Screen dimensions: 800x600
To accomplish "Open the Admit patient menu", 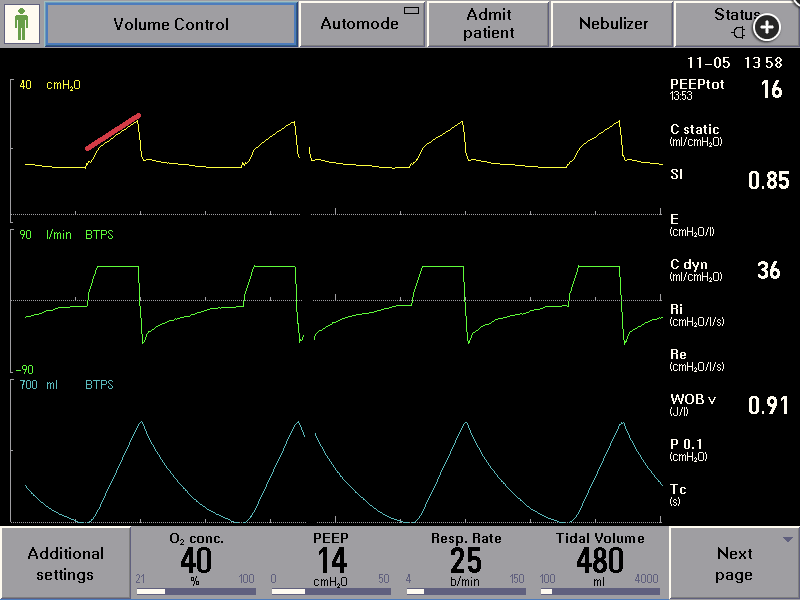I will (x=489, y=24).
